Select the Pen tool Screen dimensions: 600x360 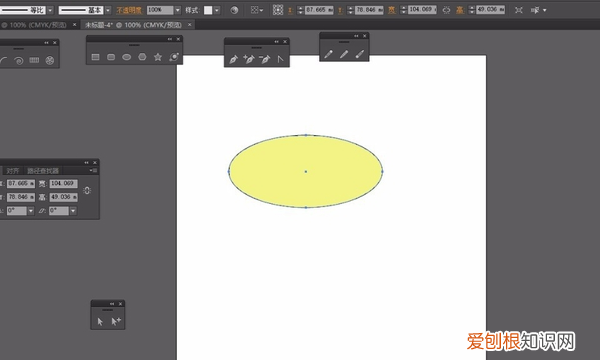coord(233,59)
